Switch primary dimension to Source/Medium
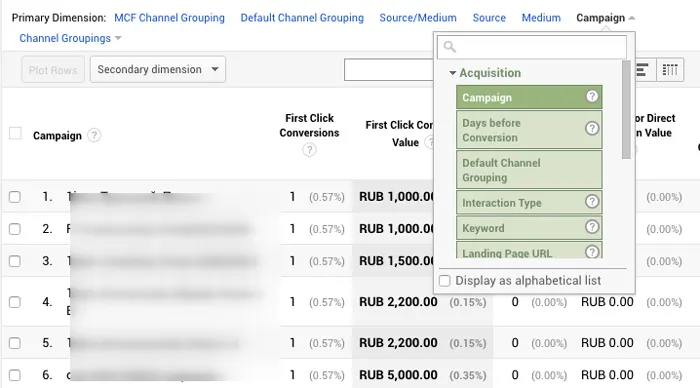 pyautogui.click(x=418, y=18)
